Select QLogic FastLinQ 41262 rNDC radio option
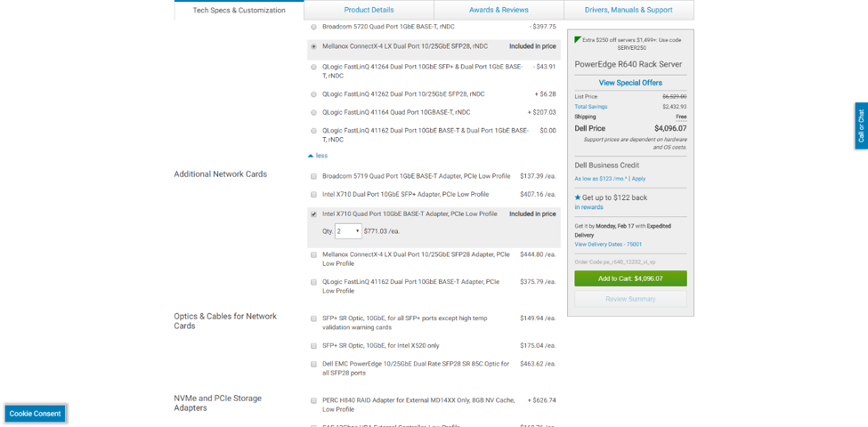This screenshot has width=868, height=427. pyautogui.click(x=314, y=94)
